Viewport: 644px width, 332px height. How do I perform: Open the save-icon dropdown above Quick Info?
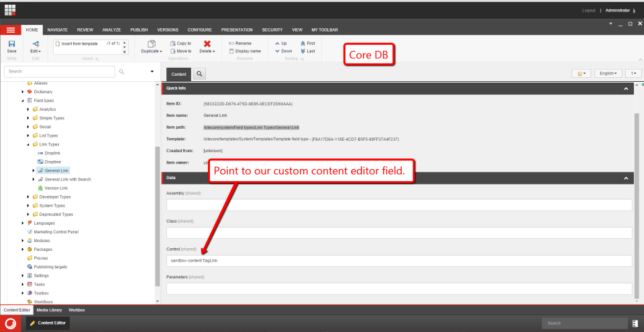pos(581,74)
